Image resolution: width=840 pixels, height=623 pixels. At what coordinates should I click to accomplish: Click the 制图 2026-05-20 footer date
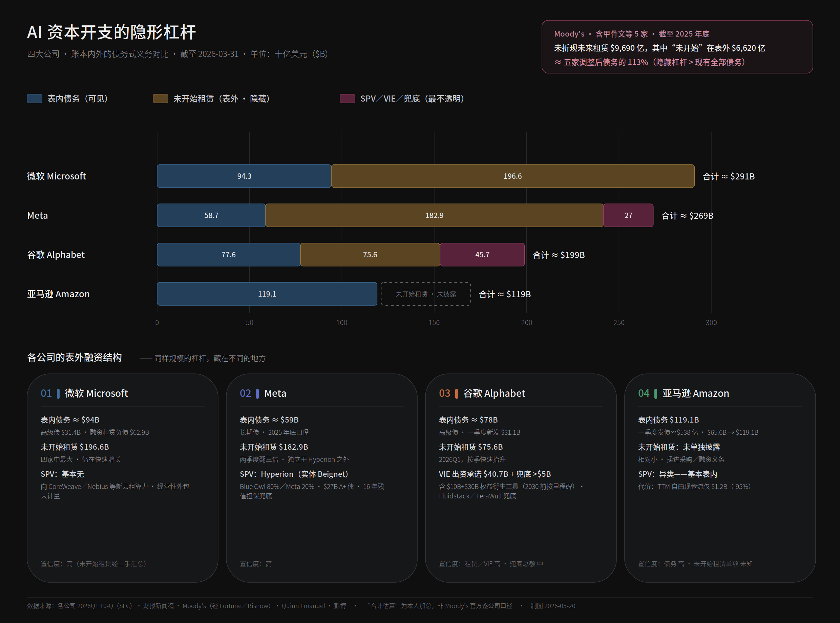[553, 606]
